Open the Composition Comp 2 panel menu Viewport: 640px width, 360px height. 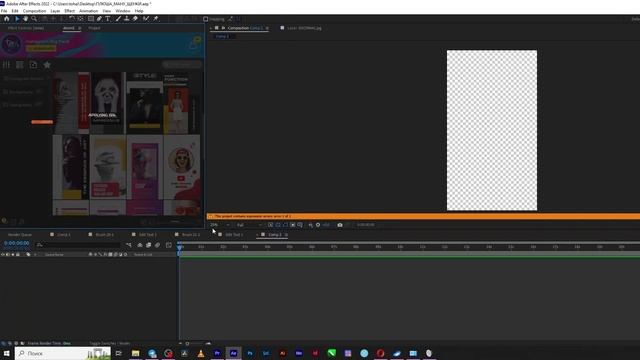[x=267, y=28]
